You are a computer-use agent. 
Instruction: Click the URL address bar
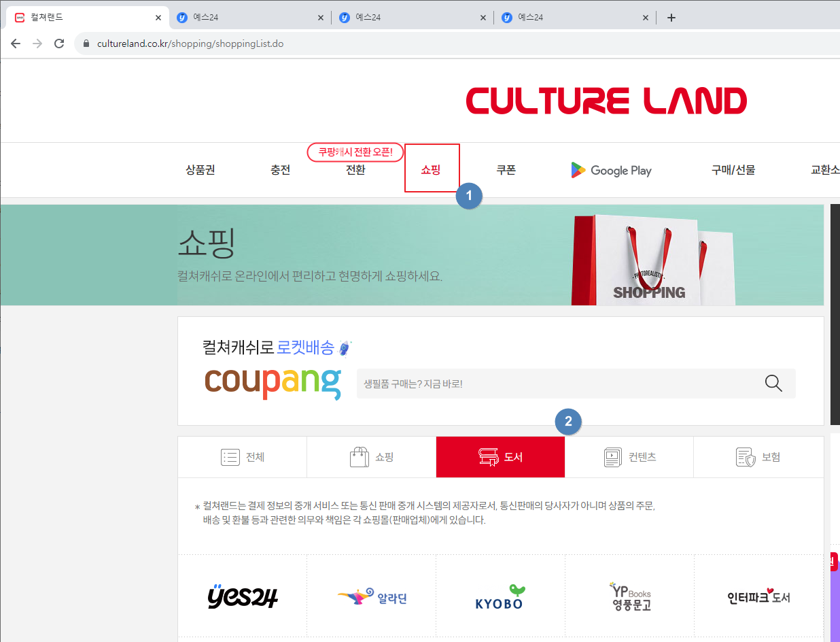(457, 44)
